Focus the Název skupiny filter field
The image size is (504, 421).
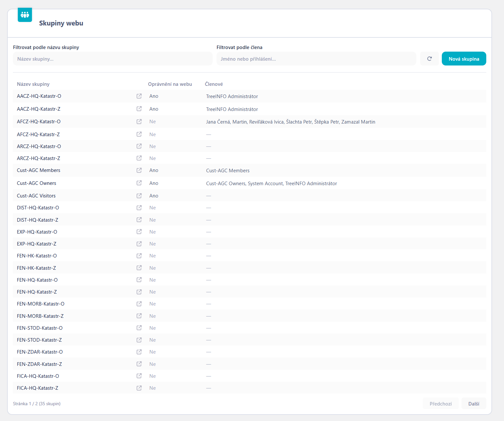pos(113,59)
